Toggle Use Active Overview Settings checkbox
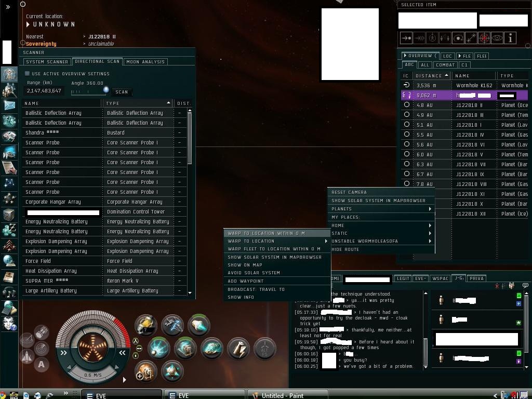This screenshot has height=399, width=532. coord(27,74)
